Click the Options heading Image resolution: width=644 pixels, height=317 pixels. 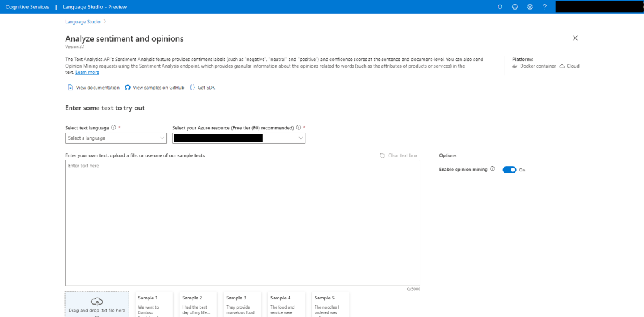coord(447,155)
